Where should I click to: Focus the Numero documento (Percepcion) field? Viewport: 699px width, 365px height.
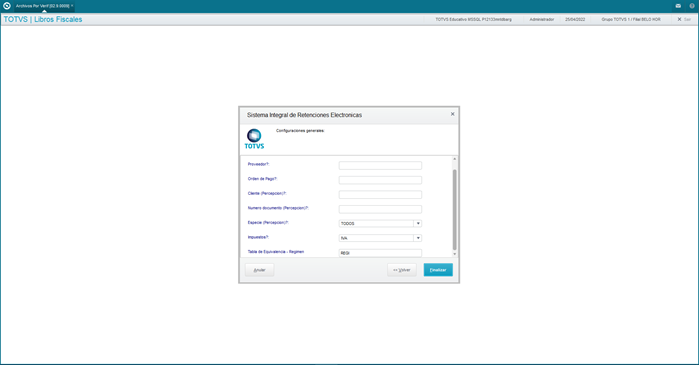[380, 209]
